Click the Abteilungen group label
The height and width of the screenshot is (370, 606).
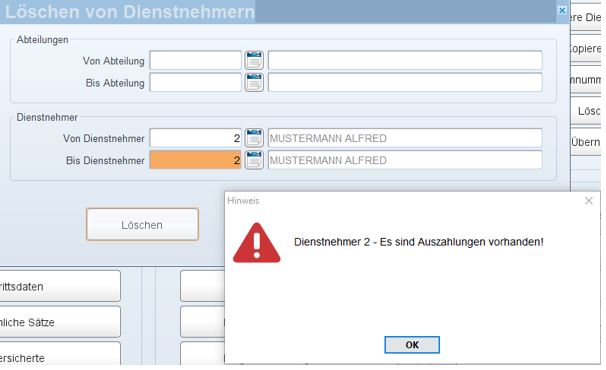pos(42,40)
